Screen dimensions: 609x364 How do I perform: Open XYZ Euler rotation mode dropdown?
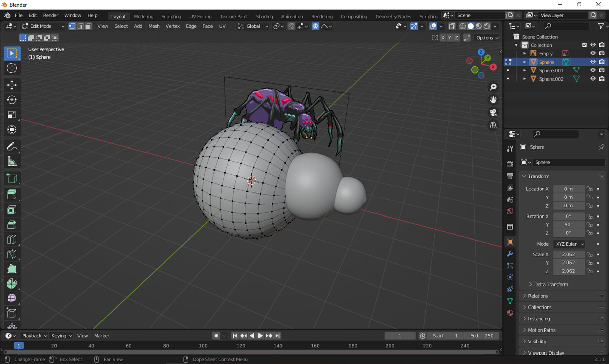[569, 244]
